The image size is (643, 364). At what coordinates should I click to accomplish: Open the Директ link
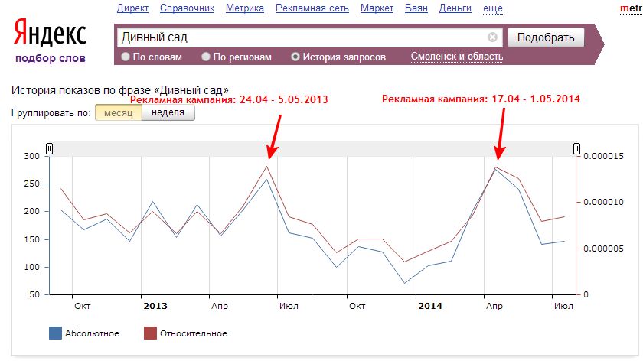[132, 8]
